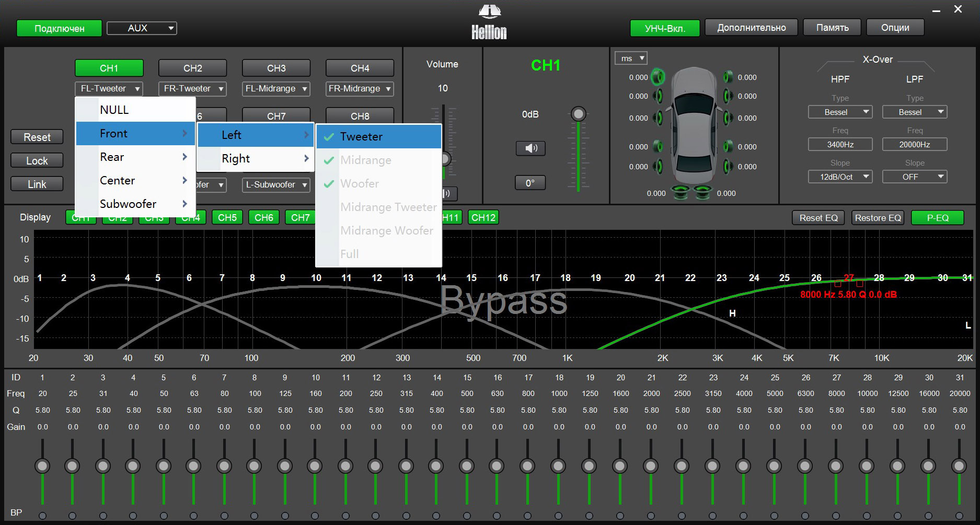Screen dimensions: 980x525
Task: Click the Память button
Action: coord(832,28)
